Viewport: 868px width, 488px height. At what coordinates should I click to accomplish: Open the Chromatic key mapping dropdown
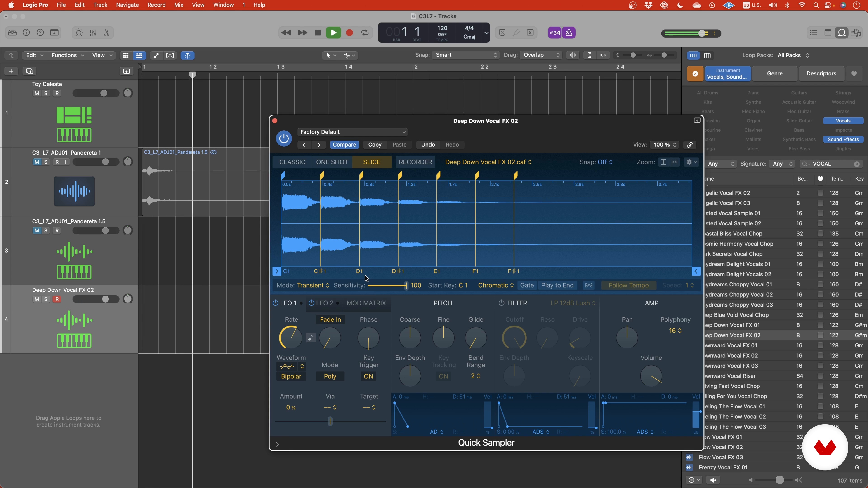coord(496,286)
